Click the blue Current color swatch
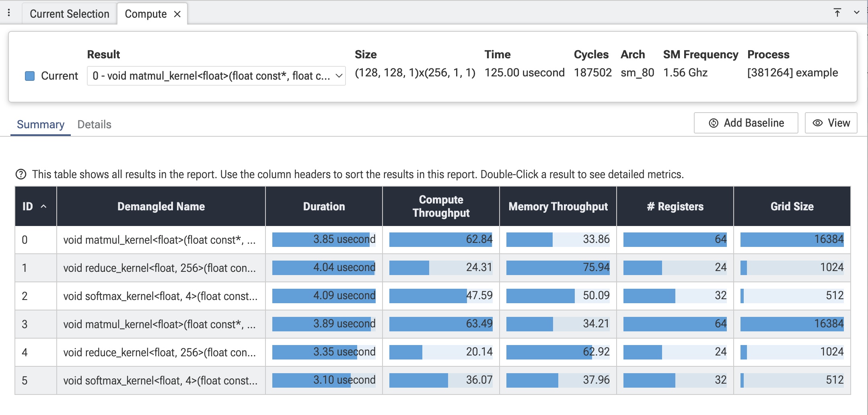Viewport: 868px width, 415px height. tap(30, 76)
